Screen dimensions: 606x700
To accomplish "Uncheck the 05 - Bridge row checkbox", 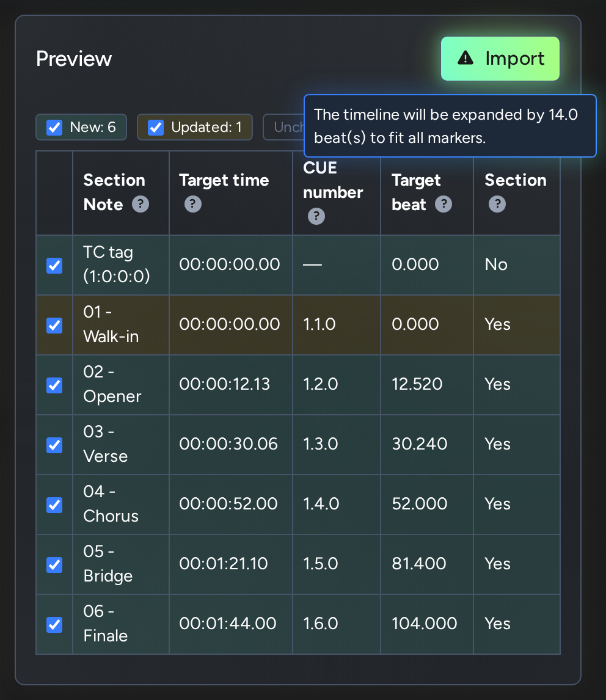I will 54,565.
